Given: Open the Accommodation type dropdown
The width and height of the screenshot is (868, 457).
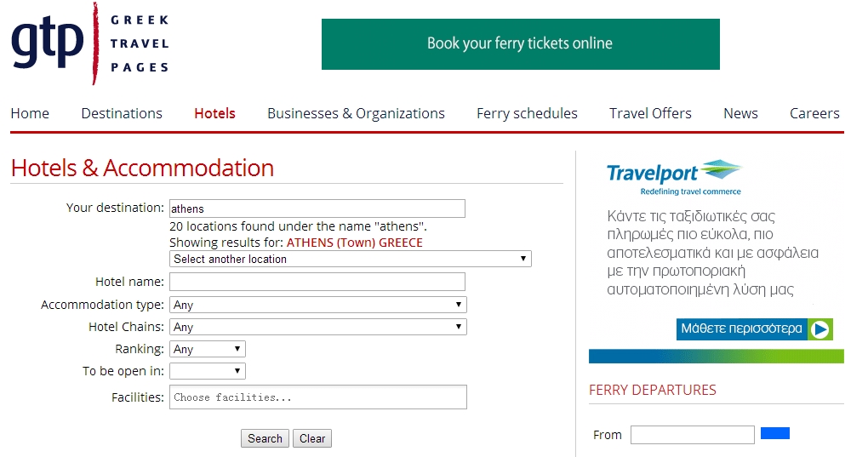Looking at the screenshot, I should pyautogui.click(x=318, y=305).
